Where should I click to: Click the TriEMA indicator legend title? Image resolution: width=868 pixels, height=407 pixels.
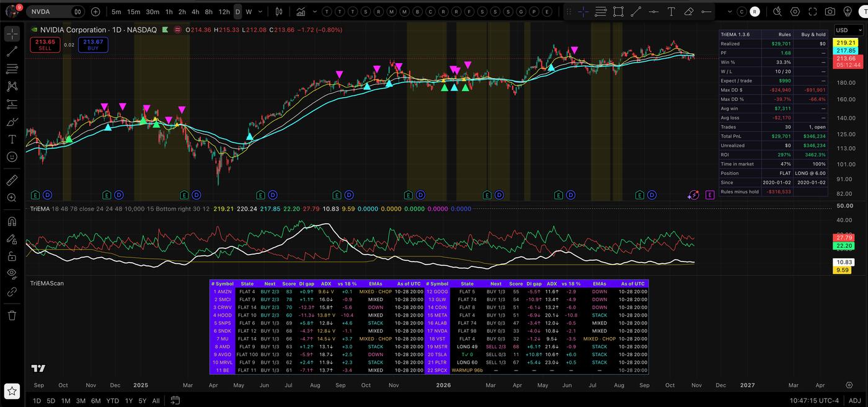click(x=40, y=209)
